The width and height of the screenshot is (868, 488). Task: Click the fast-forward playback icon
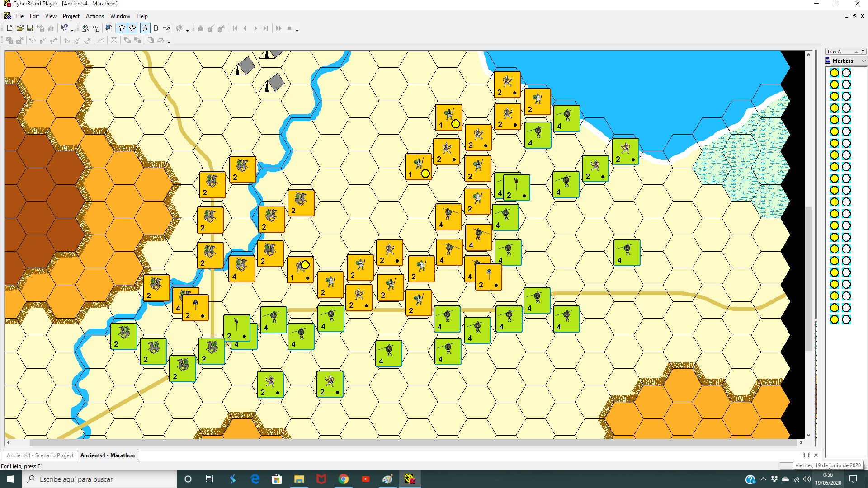point(278,28)
